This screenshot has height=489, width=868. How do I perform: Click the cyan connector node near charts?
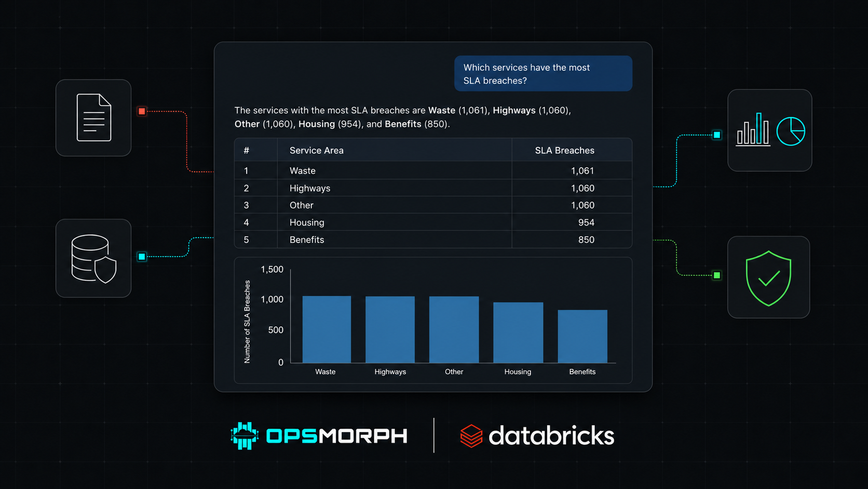[717, 135]
